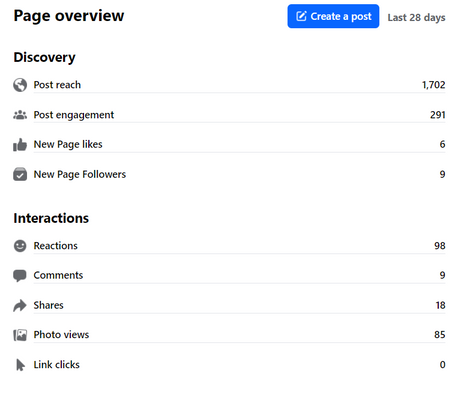Open the New Page likes row
455x400 pixels.
pos(229,145)
